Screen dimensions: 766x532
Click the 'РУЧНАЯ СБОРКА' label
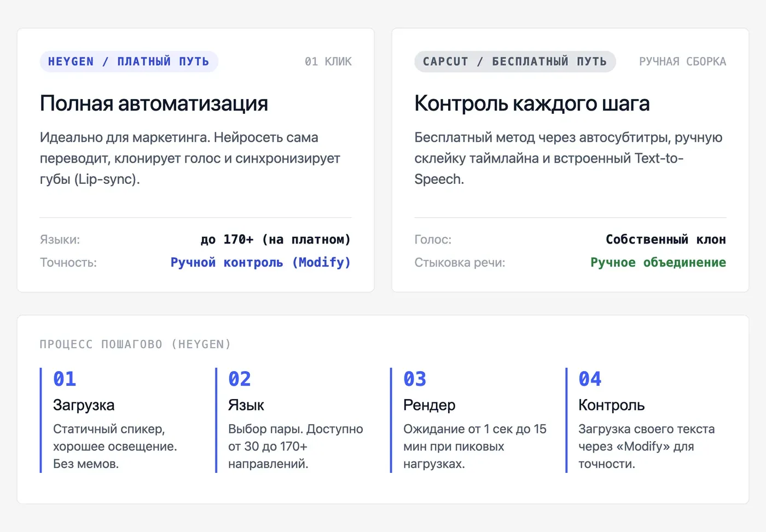tap(682, 61)
